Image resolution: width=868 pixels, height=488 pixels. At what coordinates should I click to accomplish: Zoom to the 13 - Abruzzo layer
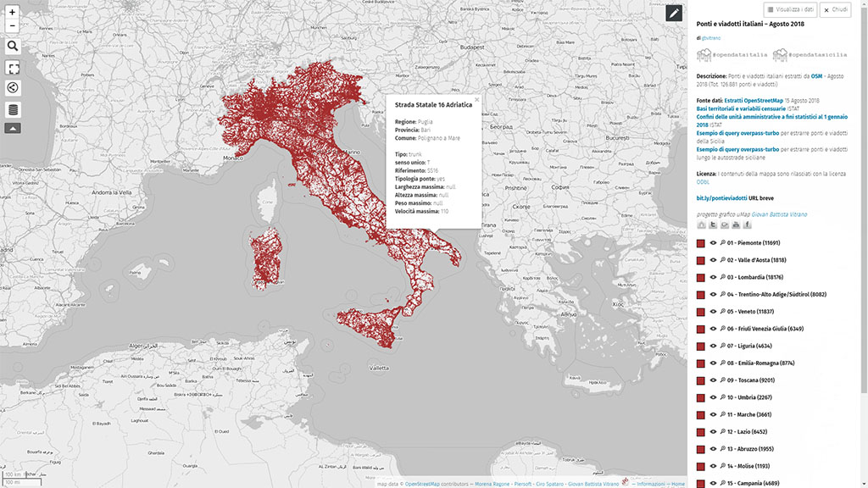722,449
